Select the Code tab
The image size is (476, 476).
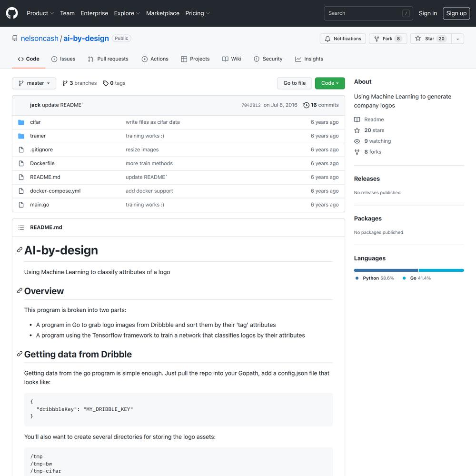click(29, 59)
